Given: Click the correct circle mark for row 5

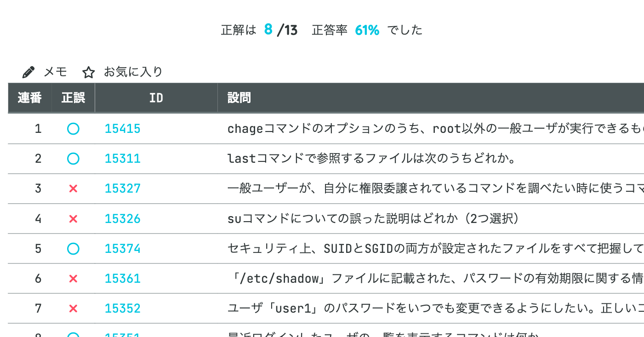Looking at the screenshot, I should pyautogui.click(x=73, y=249).
